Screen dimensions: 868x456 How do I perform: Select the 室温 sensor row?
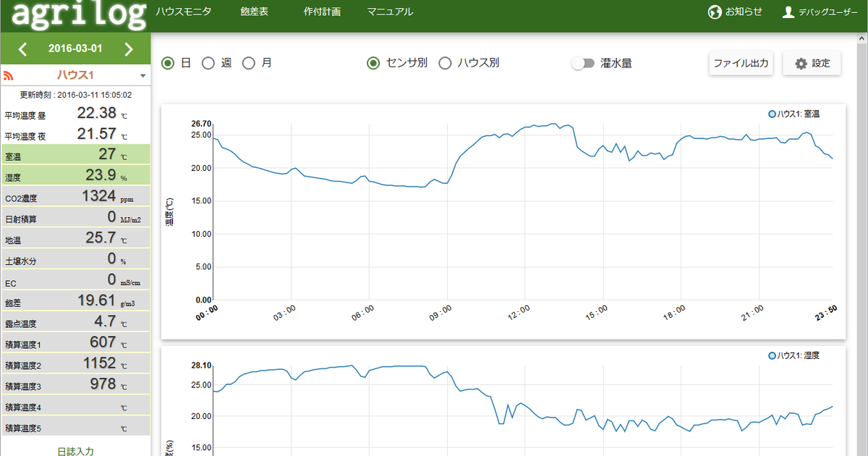click(x=75, y=155)
